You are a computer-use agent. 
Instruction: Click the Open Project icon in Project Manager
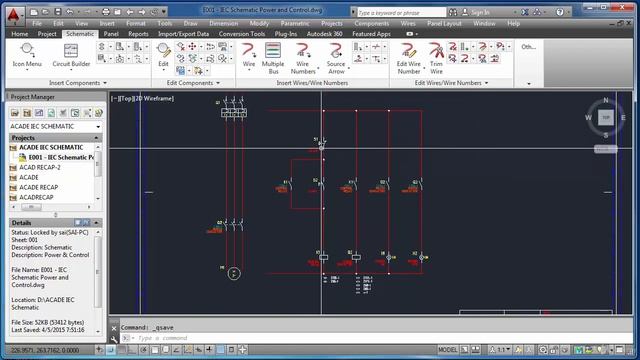[15, 113]
